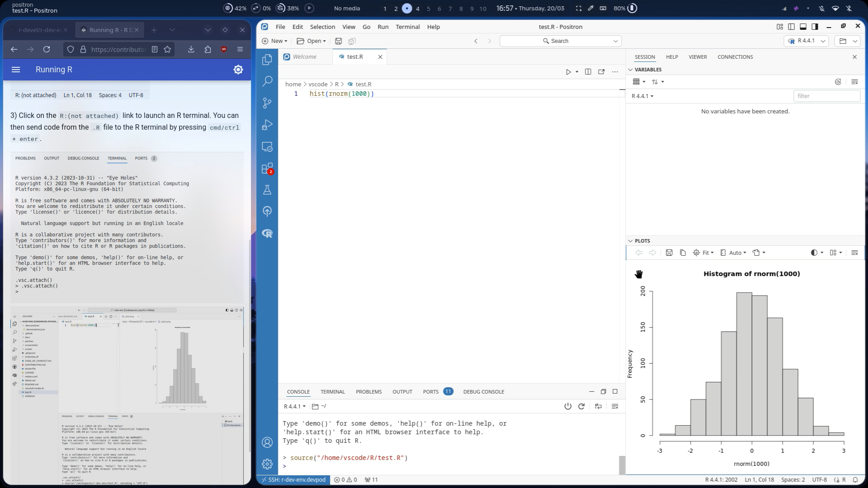Open Manage gear in Positron activity bar
The height and width of the screenshot is (488, 868).
pos(267,464)
